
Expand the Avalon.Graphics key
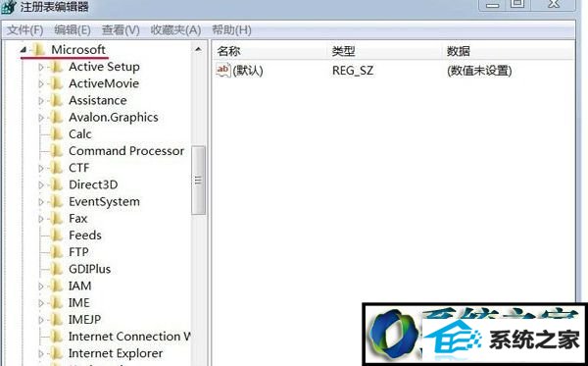(x=41, y=118)
